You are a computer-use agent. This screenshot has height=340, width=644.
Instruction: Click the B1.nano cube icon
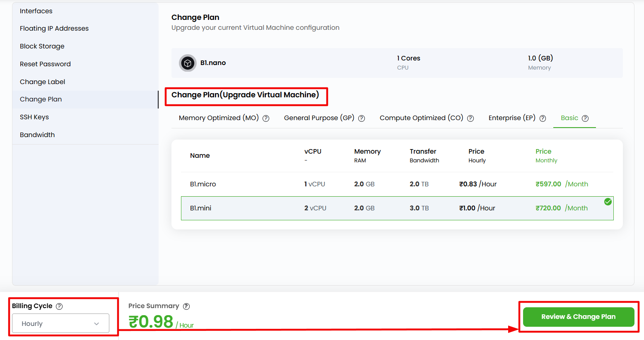[188, 63]
